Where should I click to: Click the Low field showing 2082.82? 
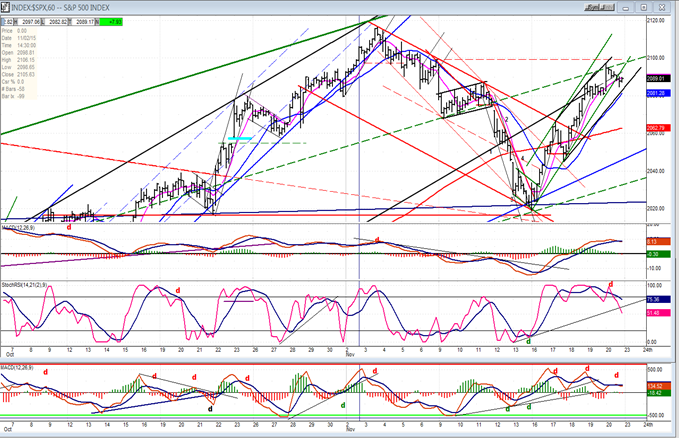(x=58, y=22)
